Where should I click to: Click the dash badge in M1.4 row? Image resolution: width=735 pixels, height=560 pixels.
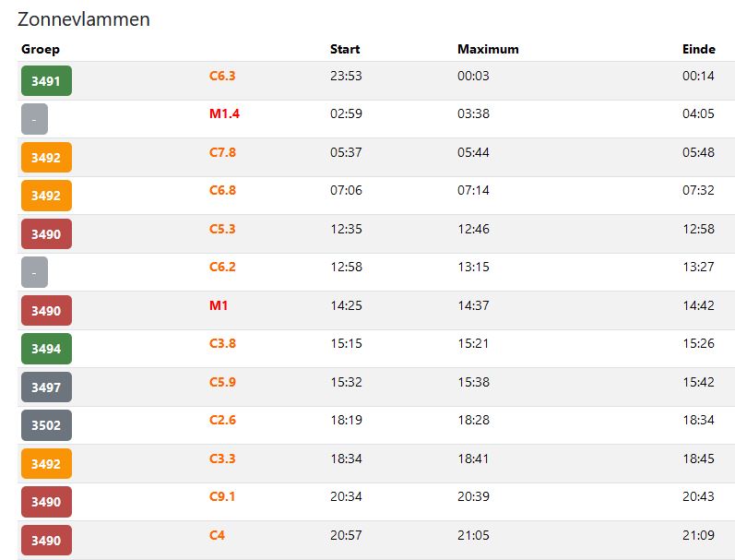tap(34, 119)
